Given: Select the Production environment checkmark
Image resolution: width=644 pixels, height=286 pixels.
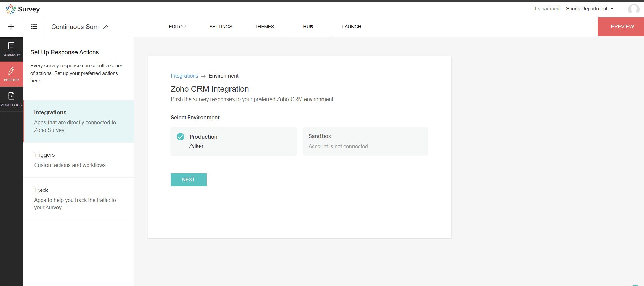Looking at the screenshot, I should 181,137.
